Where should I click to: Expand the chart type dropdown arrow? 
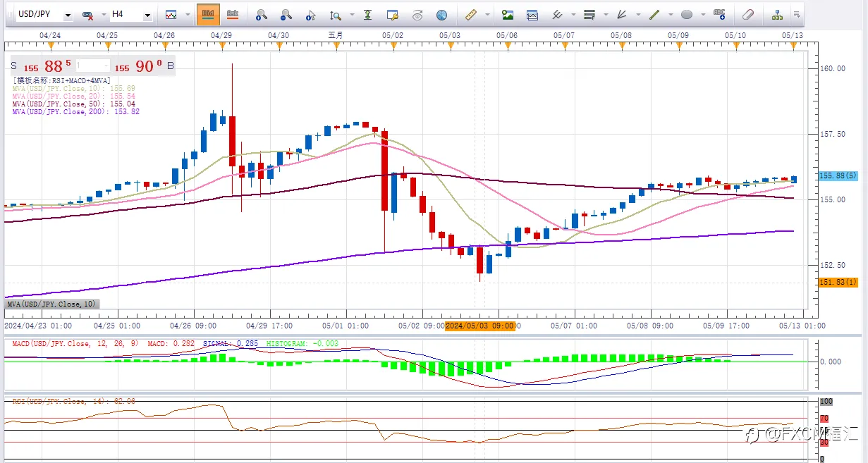pos(188,15)
